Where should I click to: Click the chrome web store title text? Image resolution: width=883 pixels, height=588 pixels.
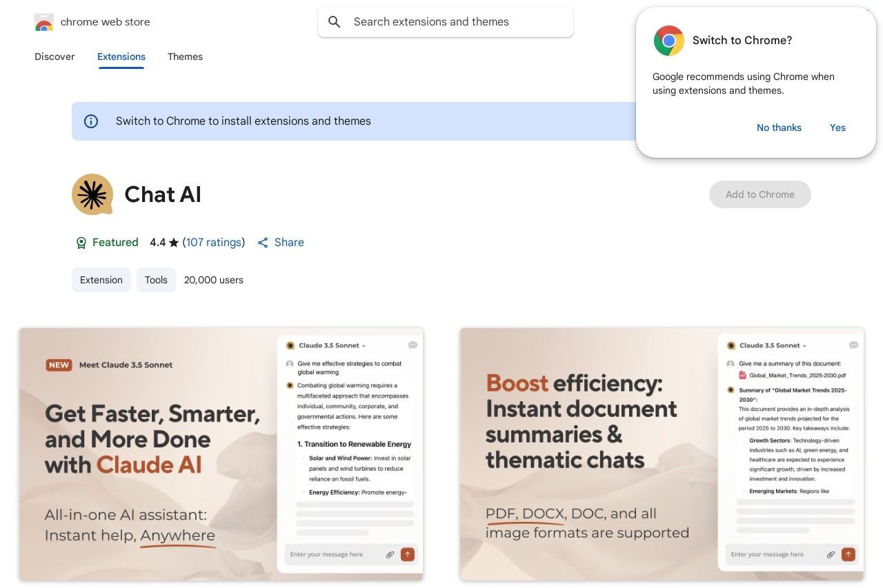pos(106,22)
